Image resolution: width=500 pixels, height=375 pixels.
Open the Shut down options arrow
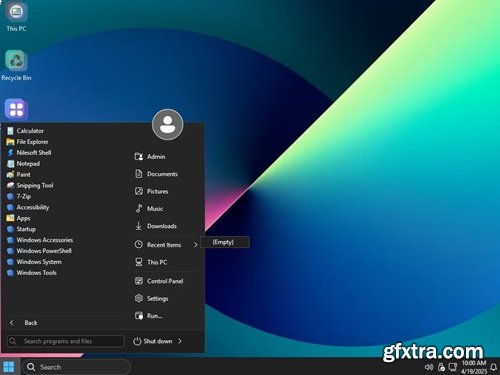(180, 341)
